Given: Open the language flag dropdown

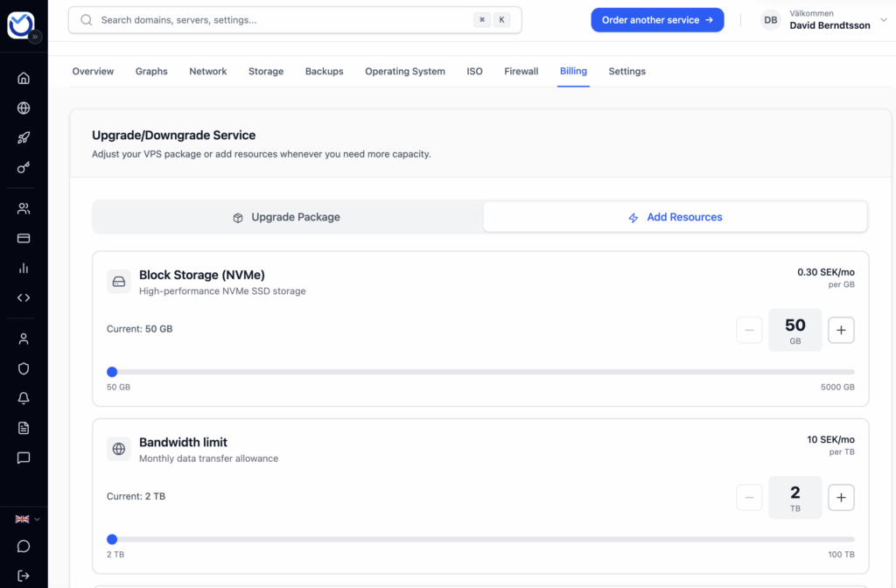Looking at the screenshot, I should [27, 519].
